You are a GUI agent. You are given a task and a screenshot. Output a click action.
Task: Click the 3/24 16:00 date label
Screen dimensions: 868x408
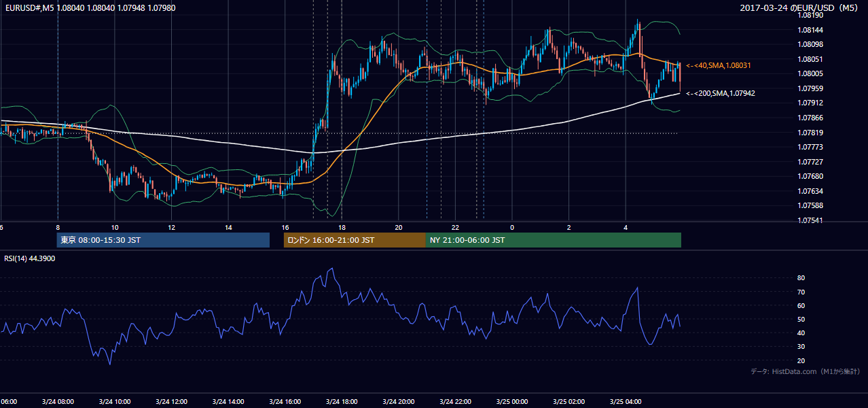(x=285, y=402)
